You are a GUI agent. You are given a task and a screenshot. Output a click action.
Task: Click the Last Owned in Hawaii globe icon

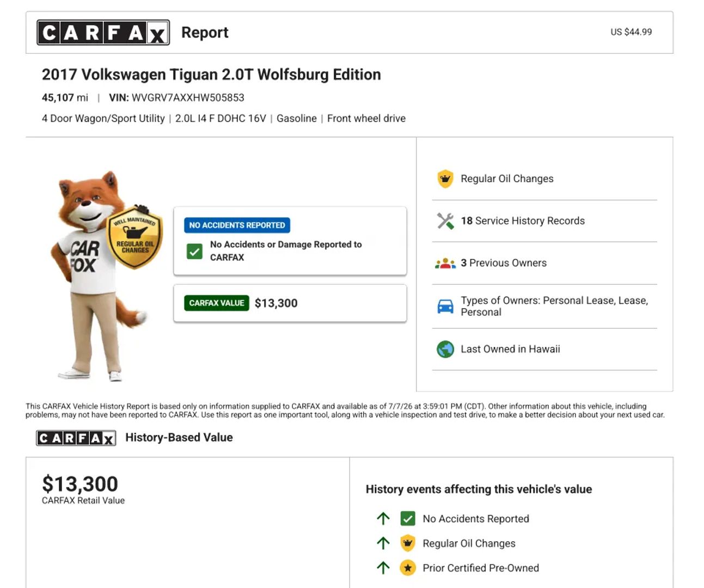tap(445, 349)
